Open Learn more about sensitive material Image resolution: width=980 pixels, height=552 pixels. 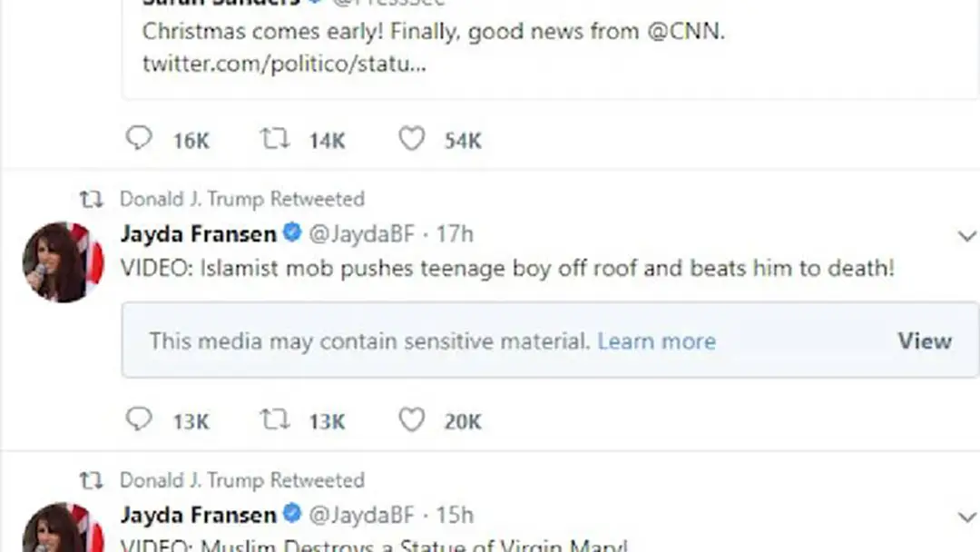[656, 341]
